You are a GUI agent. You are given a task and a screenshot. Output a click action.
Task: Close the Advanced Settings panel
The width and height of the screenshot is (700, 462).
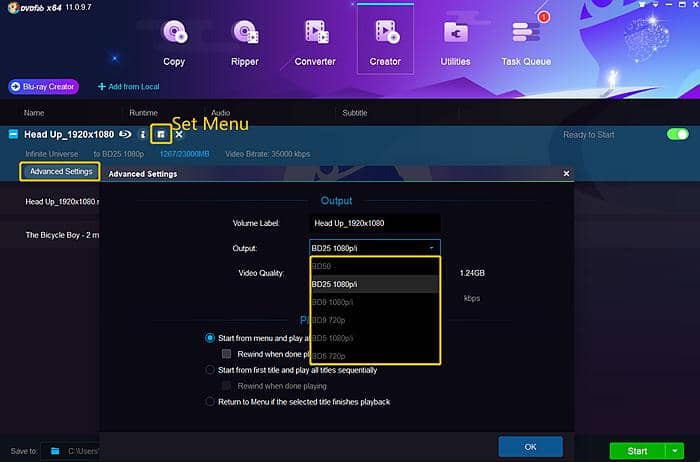[566, 173]
